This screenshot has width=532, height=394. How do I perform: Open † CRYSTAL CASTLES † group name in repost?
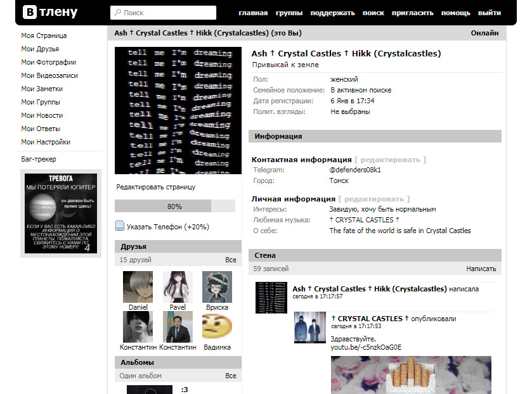coord(370,319)
